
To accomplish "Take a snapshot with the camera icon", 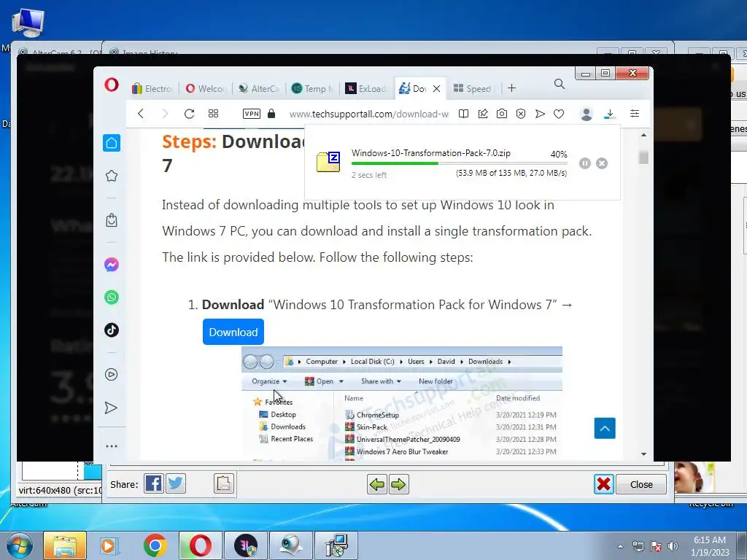I will pyautogui.click(x=502, y=113).
